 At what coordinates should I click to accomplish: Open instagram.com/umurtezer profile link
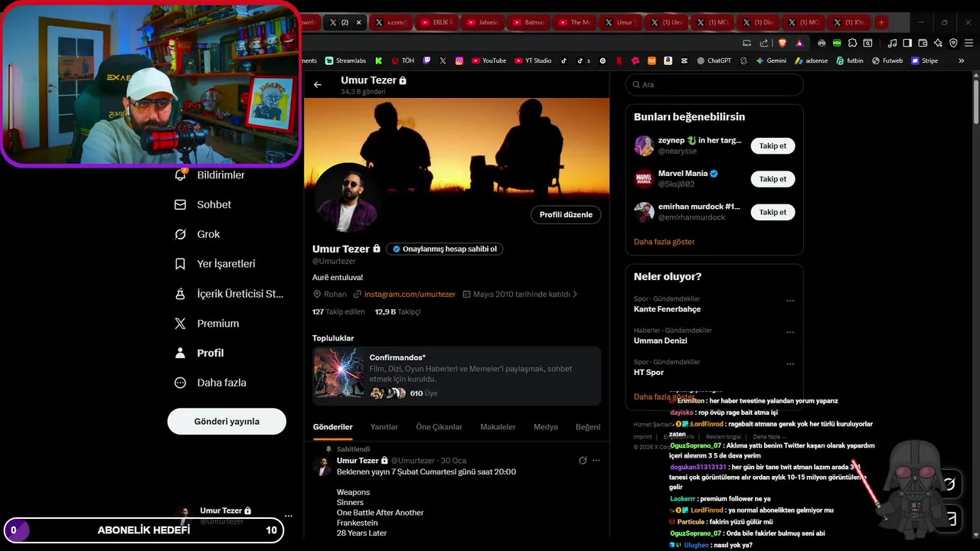[410, 294]
